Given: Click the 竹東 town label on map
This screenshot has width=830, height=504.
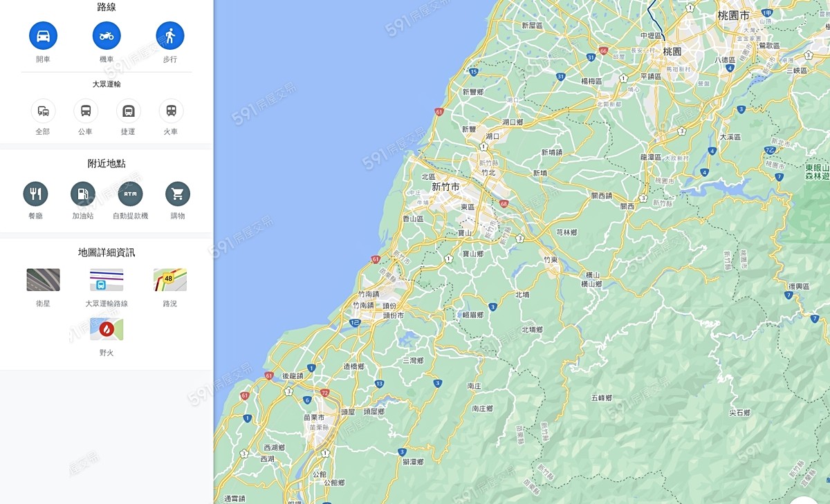Looking at the screenshot, I should 551,260.
